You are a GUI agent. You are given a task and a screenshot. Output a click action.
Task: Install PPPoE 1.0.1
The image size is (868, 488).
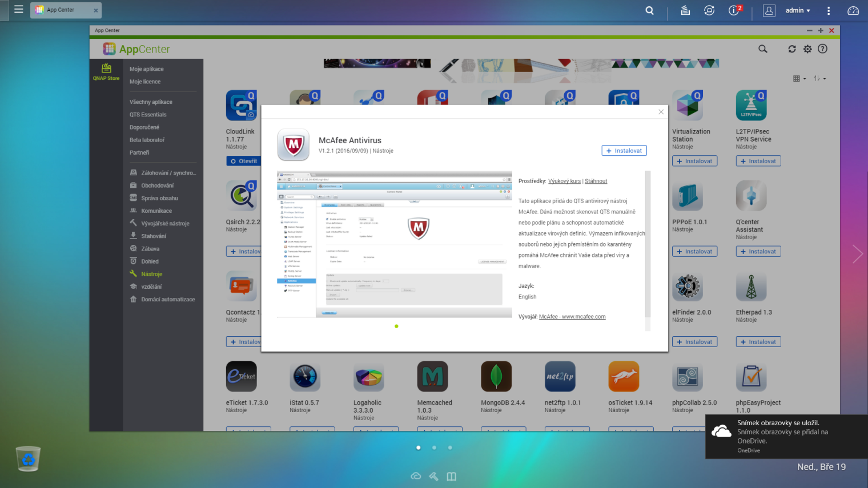(x=694, y=252)
